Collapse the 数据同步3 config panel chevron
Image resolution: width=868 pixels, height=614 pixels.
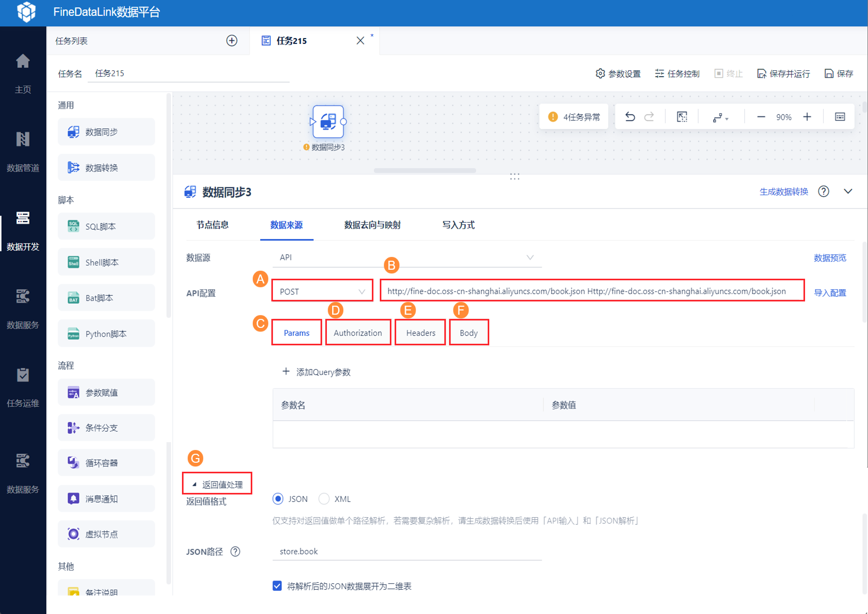point(848,191)
